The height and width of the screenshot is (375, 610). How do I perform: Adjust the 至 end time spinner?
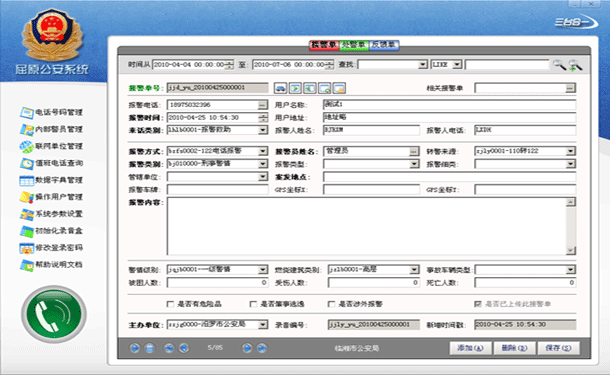pos(330,65)
